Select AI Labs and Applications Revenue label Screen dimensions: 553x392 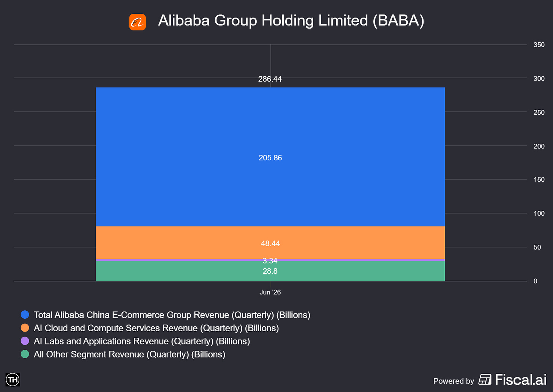click(142, 341)
